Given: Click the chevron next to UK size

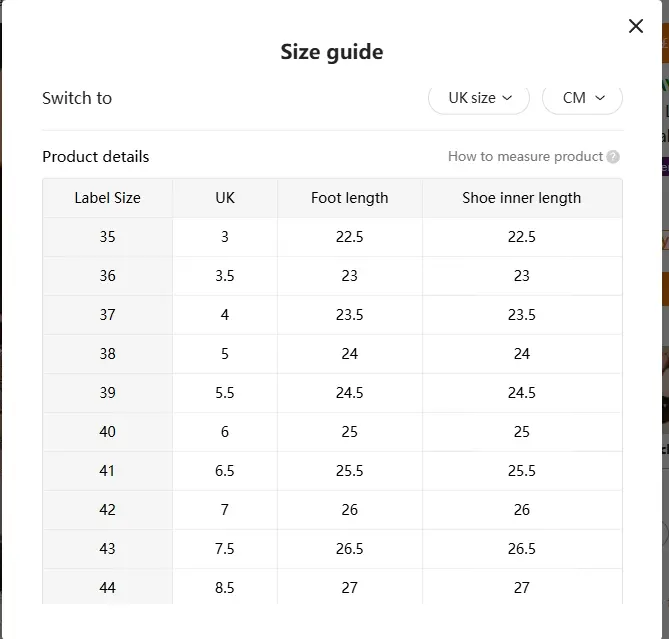Looking at the screenshot, I should (x=507, y=98).
